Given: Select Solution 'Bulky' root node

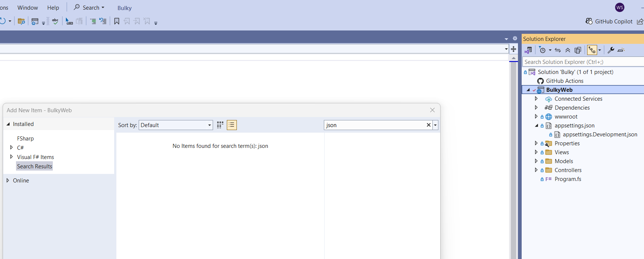Looking at the screenshot, I should tap(575, 72).
